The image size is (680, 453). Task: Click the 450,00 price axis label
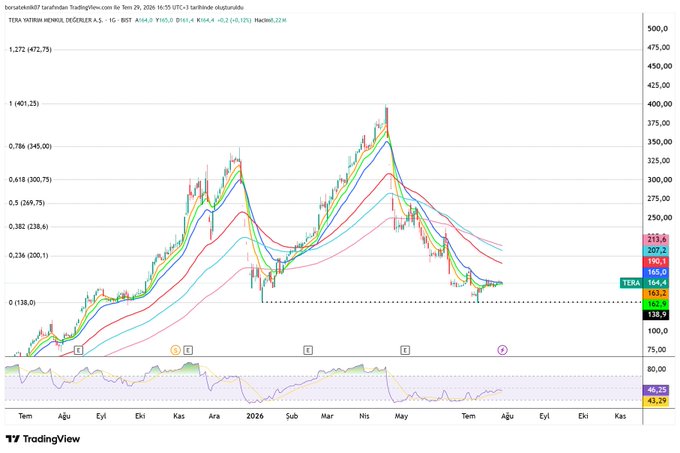[659, 66]
